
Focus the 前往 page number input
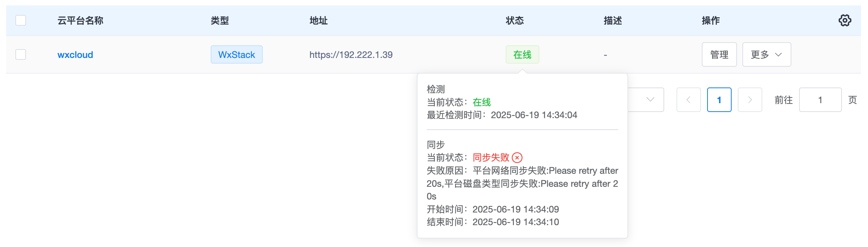[x=820, y=100]
